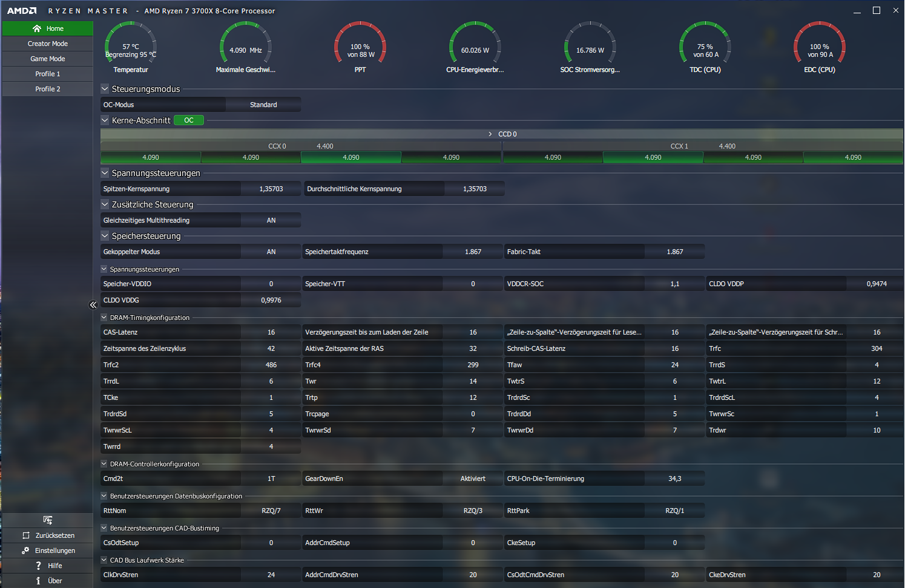
Task: Open the Hilfe help item
Action: point(47,566)
